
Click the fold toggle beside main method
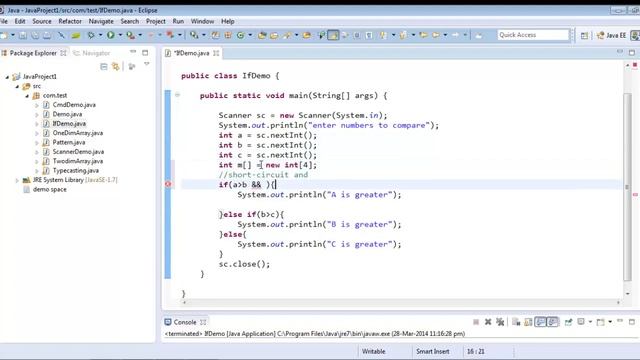tap(178, 95)
